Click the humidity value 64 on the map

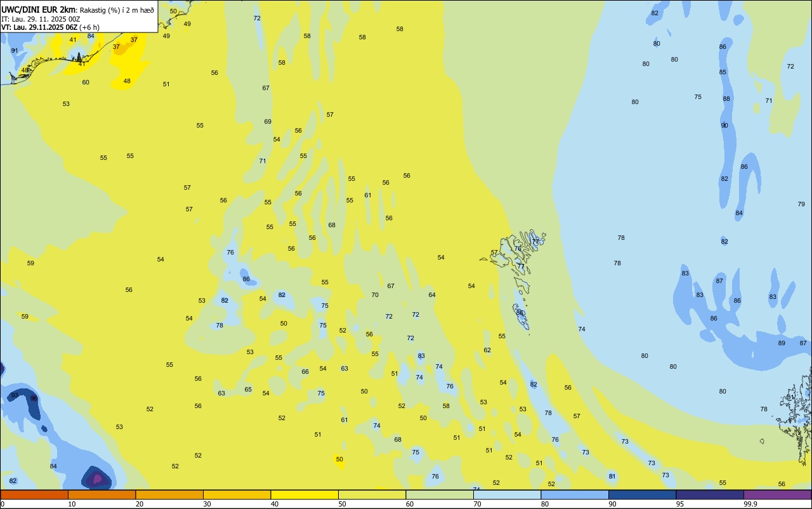(x=432, y=295)
